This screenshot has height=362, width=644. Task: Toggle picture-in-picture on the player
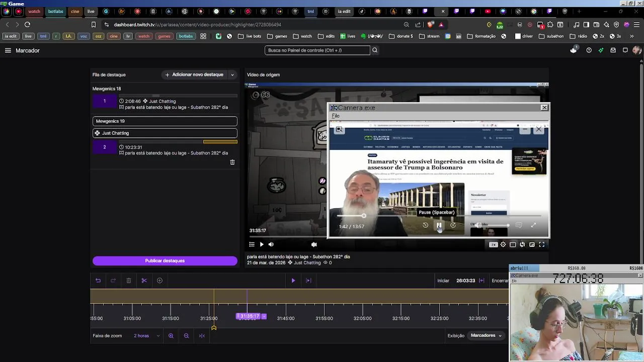coord(532,244)
